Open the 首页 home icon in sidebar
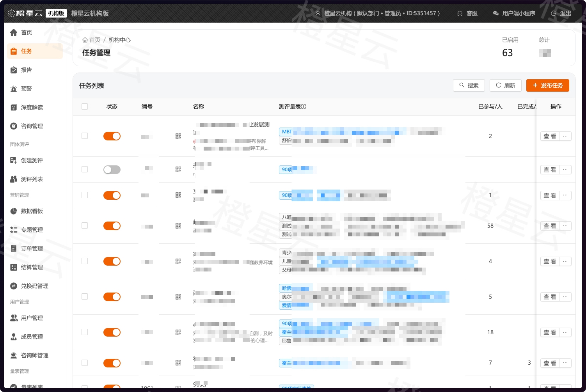The image size is (586, 392). tap(13, 32)
